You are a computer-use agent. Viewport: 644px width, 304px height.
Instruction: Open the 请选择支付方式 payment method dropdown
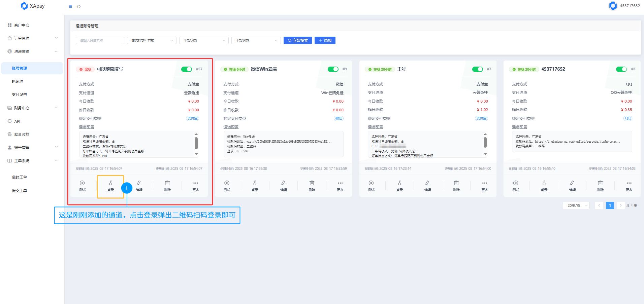[152, 41]
